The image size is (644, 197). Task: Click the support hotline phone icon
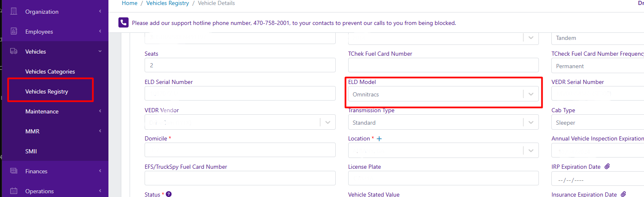123,22
